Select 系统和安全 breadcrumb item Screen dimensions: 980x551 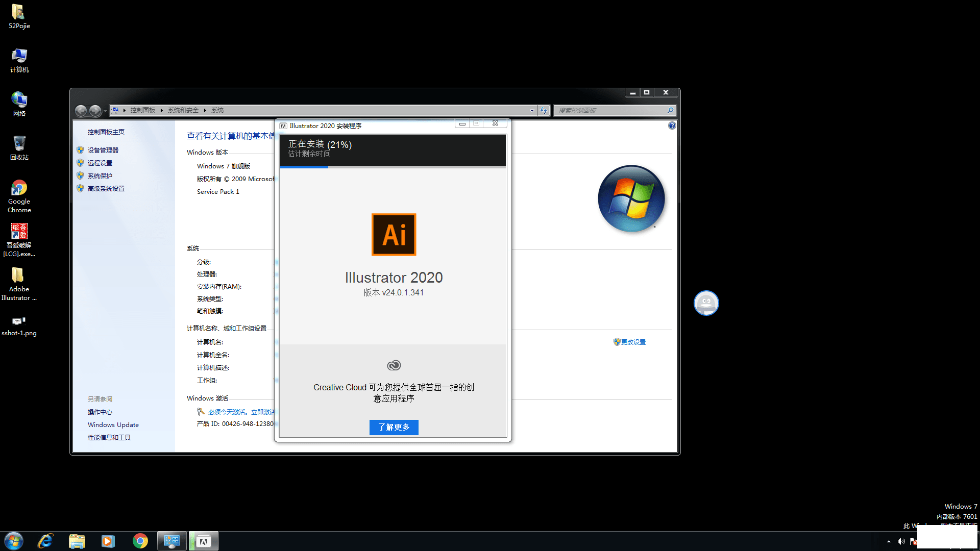coord(183,110)
